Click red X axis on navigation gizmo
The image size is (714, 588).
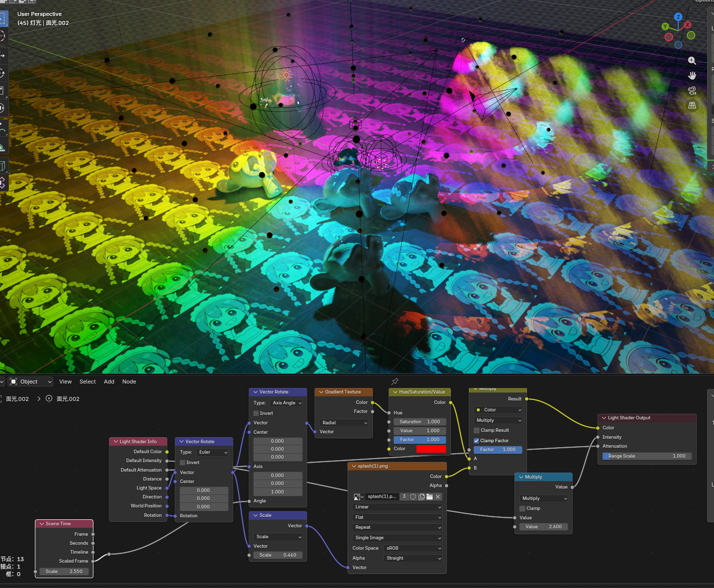688,24
